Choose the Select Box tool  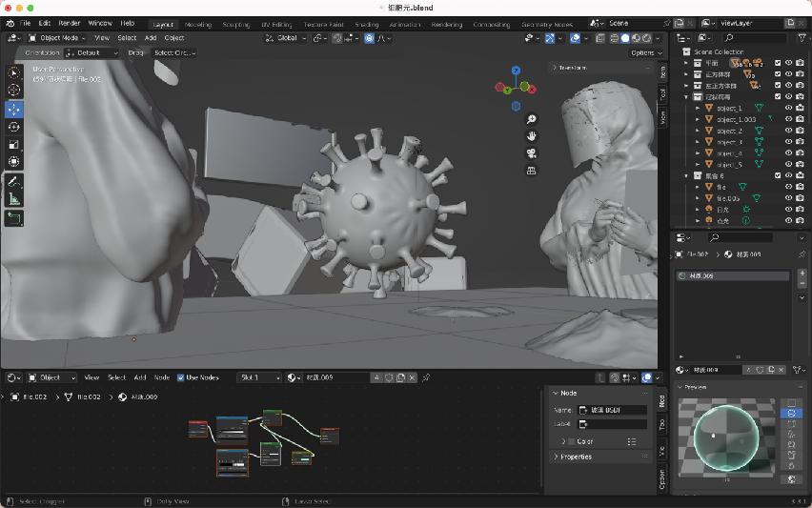[14, 73]
